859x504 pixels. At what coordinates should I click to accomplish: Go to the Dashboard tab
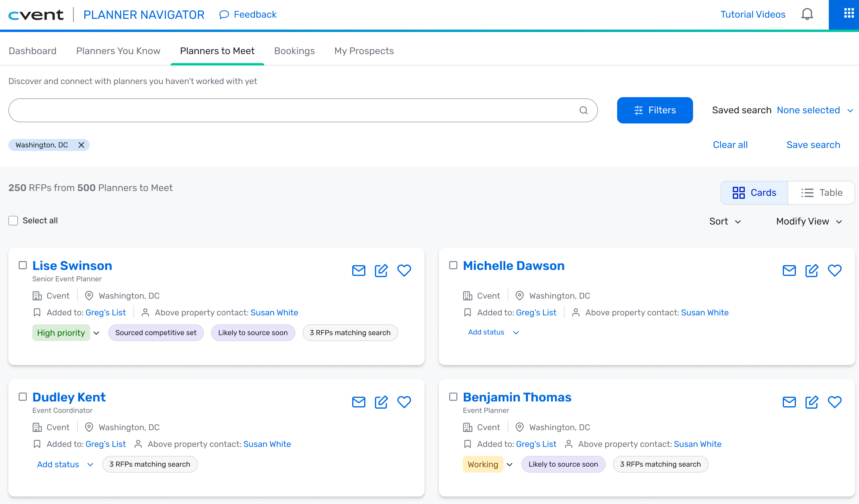32,51
